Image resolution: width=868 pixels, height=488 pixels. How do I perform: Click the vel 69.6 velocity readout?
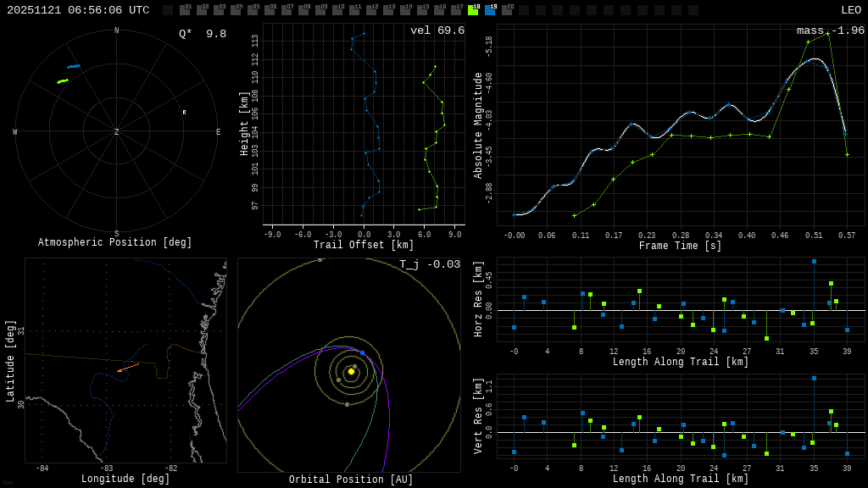(437, 30)
